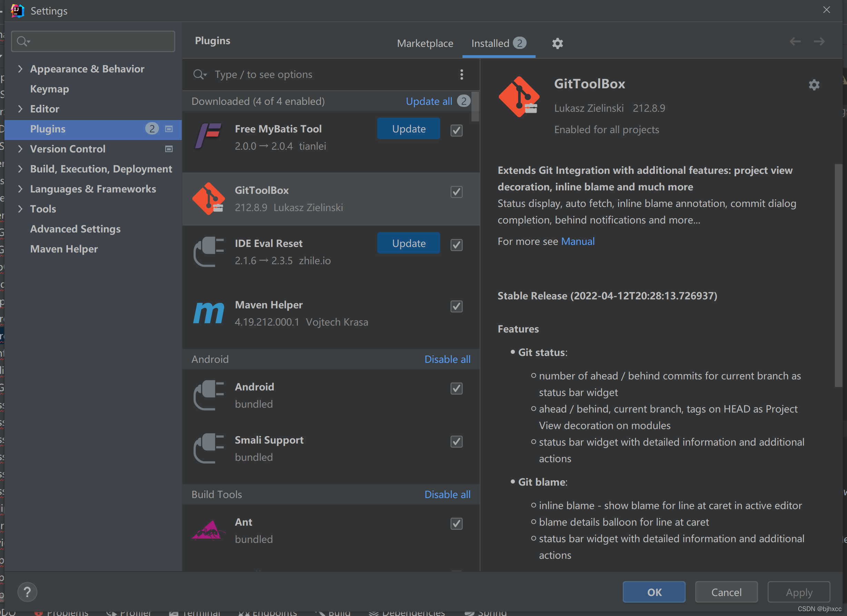Screen dimensions: 847x616
Task: Open the help question mark button
Action: pos(27,592)
